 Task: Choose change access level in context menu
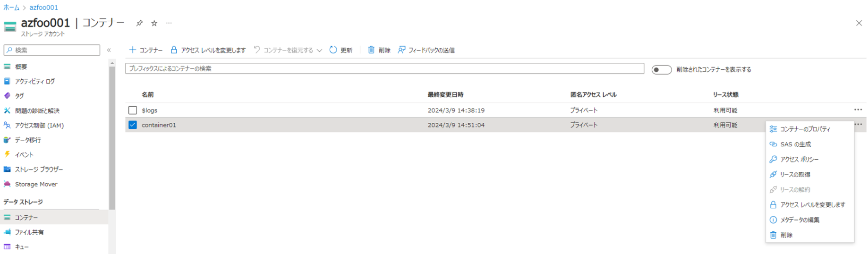point(809,204)
